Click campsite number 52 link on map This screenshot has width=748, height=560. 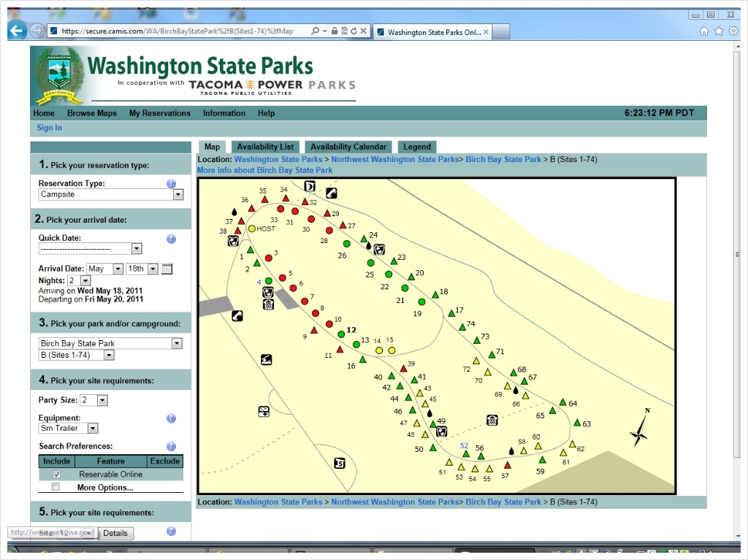[464, 445]
